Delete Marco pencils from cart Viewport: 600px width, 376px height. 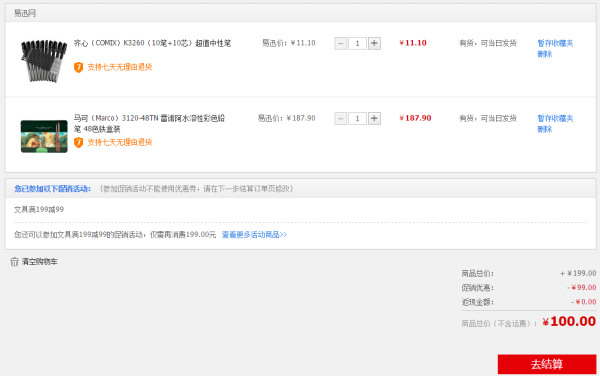545,129
